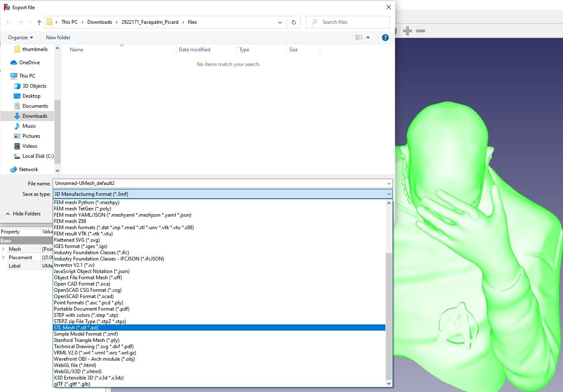The width and height of the screenshot is (563, 392).
Task: Open the File name history dropdown arrow
Action: pos(389,183)
